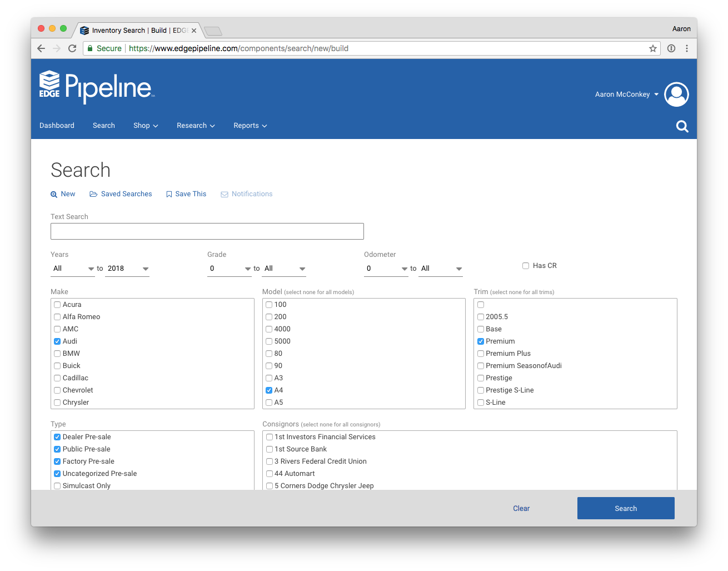Check the Simulcast Only checkbox
Viewport: 728px width, 571px height.
point(57,486)
